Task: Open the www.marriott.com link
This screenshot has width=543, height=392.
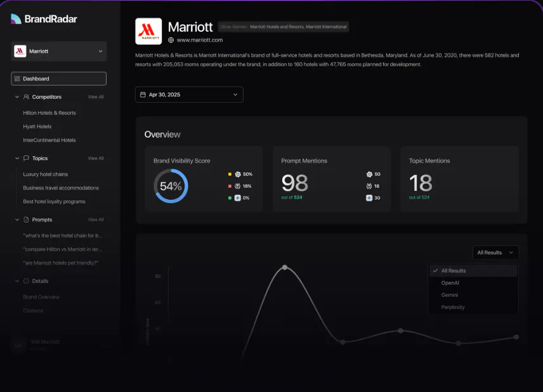Action: [x=200, y=40]
